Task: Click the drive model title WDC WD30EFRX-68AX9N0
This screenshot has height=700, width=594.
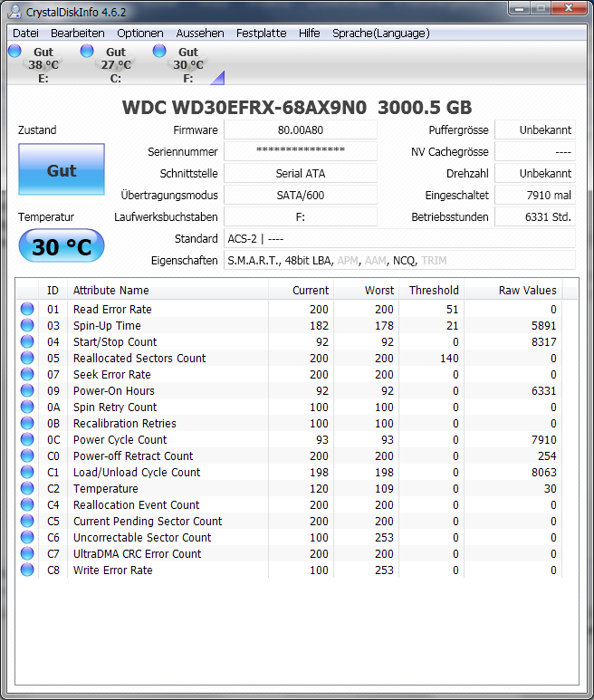Action: [244, 108]
